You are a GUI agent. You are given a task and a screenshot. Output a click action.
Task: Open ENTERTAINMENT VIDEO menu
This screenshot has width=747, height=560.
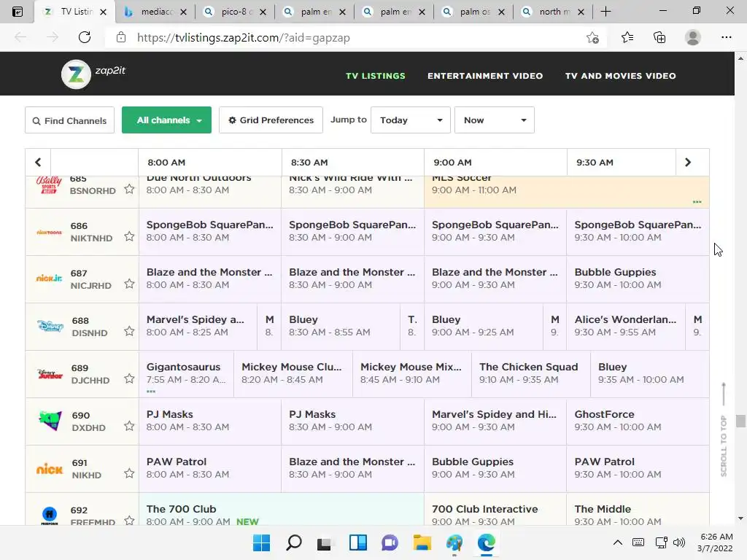[485, 76]
